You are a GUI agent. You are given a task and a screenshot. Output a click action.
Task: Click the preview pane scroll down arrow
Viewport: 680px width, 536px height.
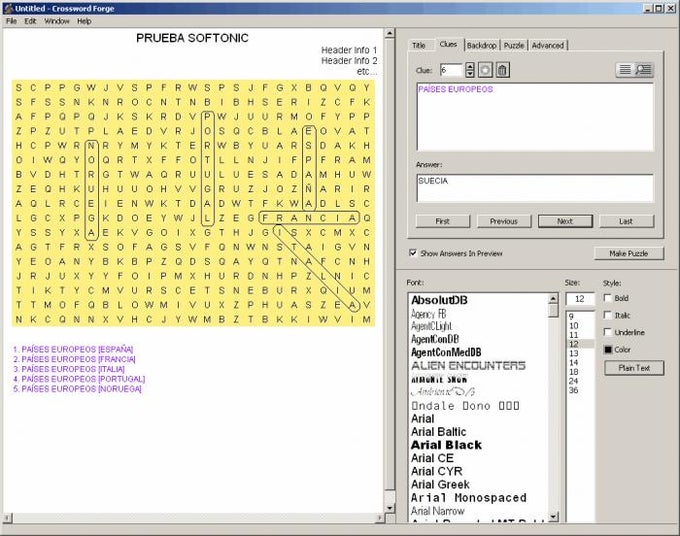tap(389, 508)
